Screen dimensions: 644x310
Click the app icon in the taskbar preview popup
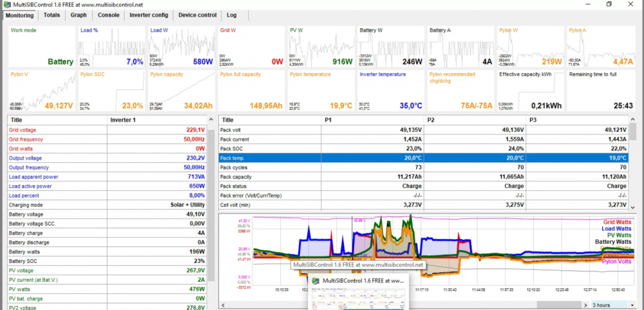click(x=316, y=281)
